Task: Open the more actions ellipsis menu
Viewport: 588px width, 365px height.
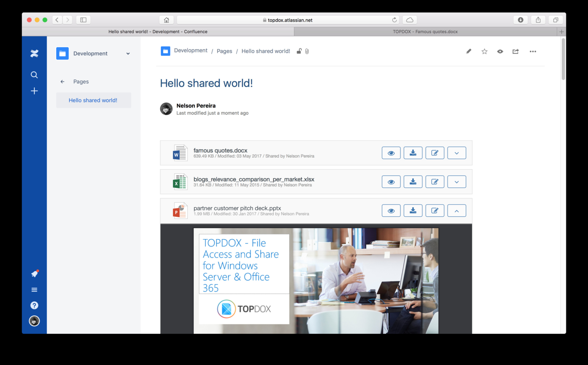Action: click(533, 52)
